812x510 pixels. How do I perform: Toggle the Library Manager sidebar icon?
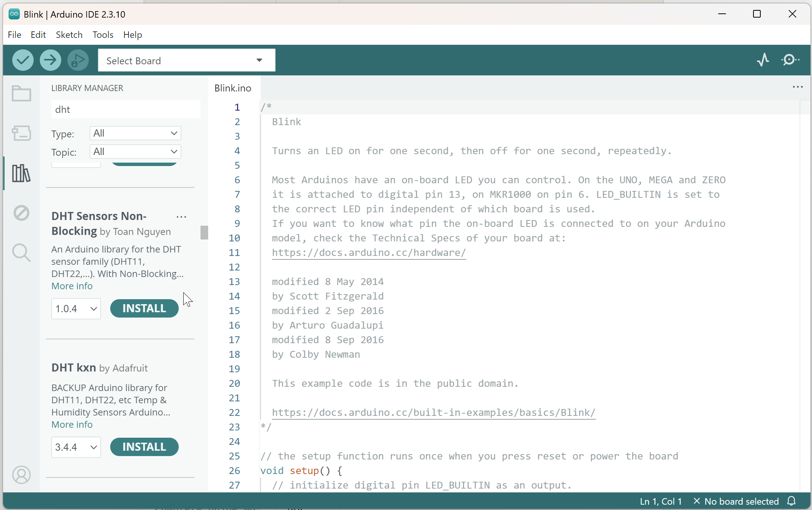point(21,173)
